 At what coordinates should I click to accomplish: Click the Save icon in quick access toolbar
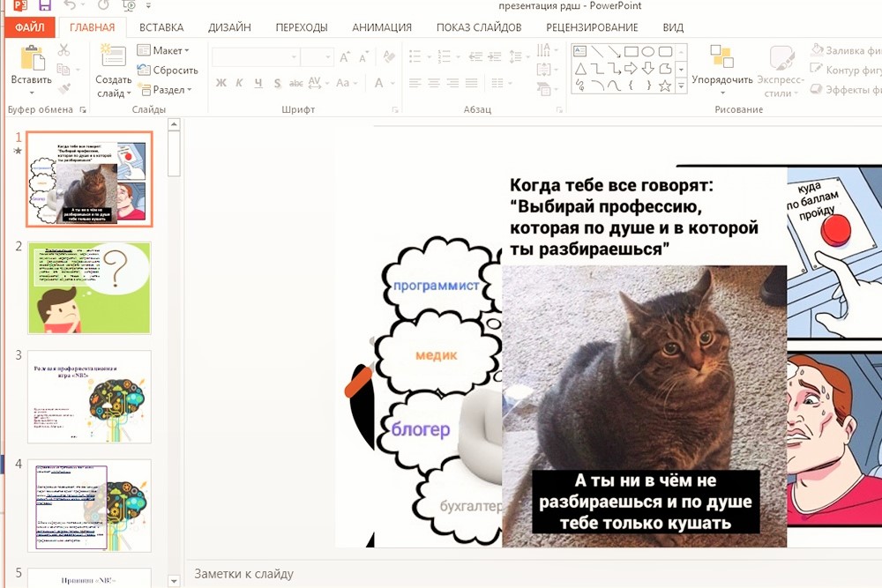pyautogui.click(x=45, y=5)
